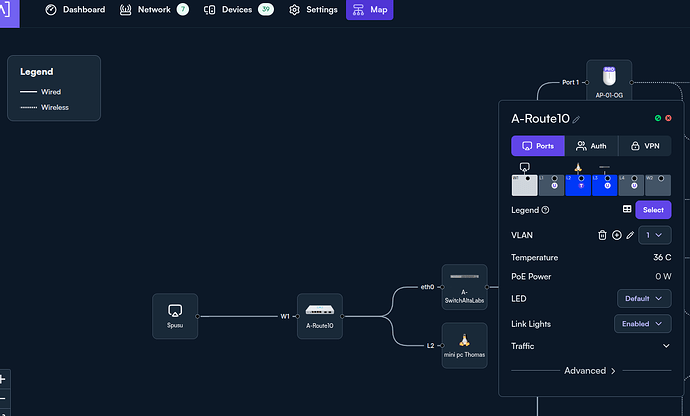The image size is (690, 416).
Task: Click the purple Select button
Action: click(653, 210)
